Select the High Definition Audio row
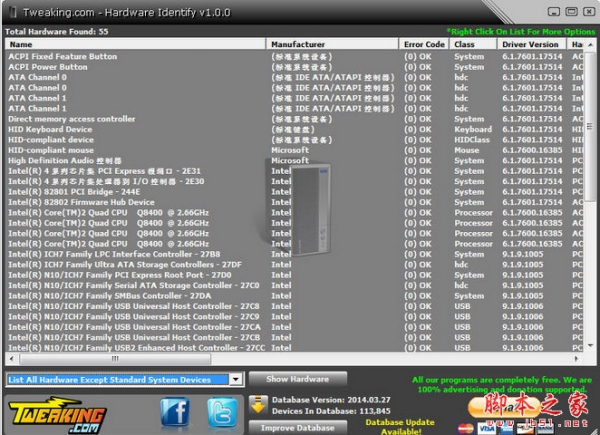 [x=294, y=161]
